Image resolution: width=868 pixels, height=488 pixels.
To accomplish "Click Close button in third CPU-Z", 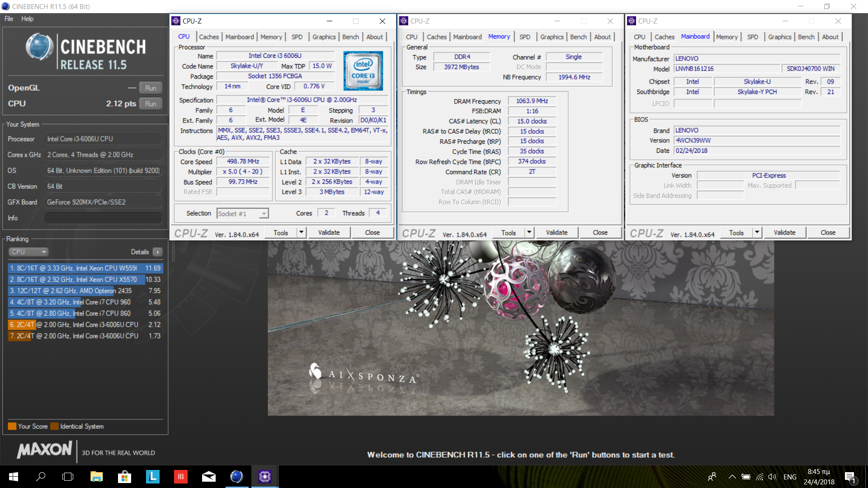I will [x=828, y=233].
